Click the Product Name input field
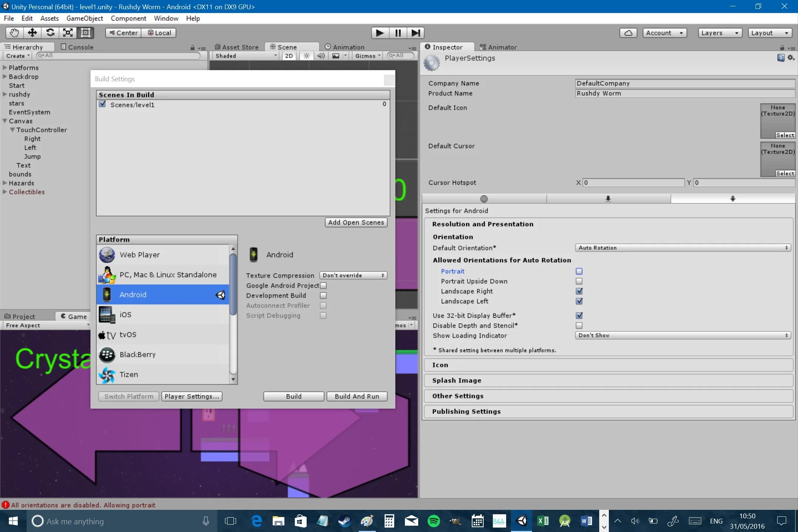The width and height of the screenshot is (798, 532). tap(685, 93)
